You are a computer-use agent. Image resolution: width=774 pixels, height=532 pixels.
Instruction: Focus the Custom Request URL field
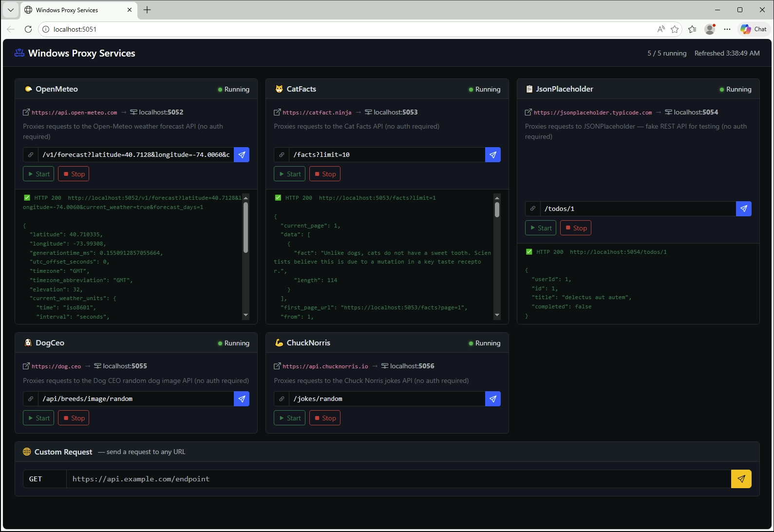398,479
